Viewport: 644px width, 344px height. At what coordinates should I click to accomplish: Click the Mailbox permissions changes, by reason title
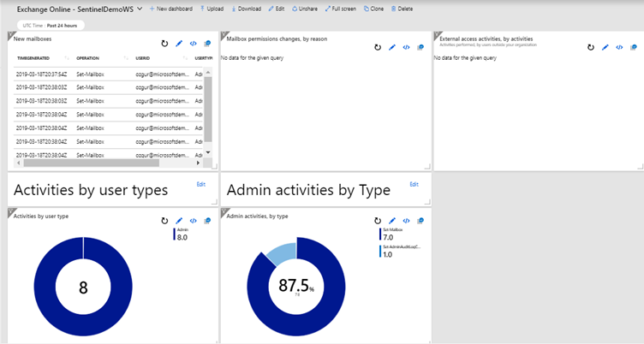point(277,39)
